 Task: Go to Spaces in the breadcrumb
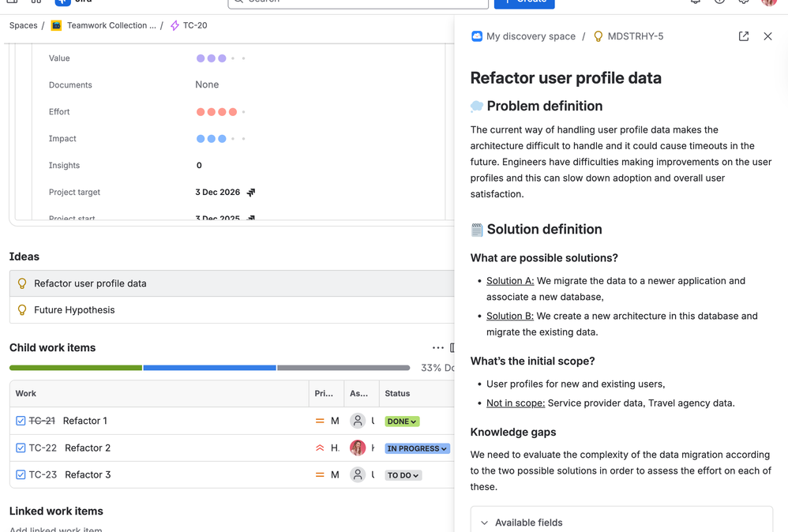23,25
